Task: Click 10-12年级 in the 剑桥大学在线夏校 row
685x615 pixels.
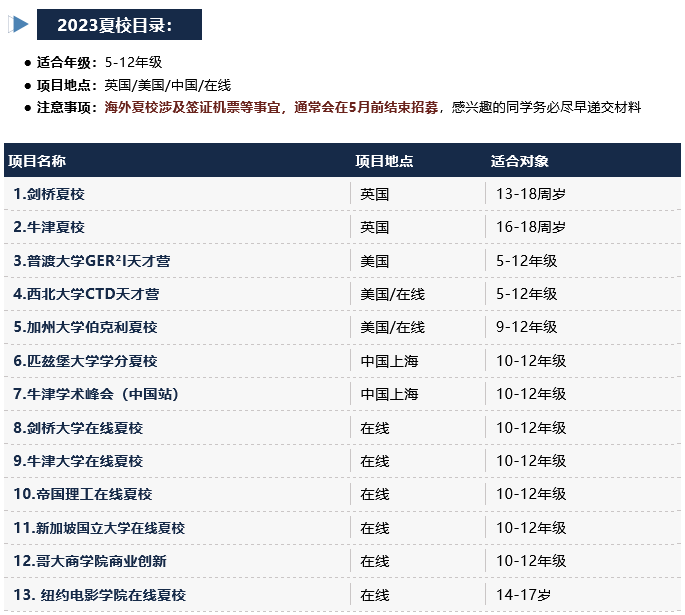Action: point(531,428)
